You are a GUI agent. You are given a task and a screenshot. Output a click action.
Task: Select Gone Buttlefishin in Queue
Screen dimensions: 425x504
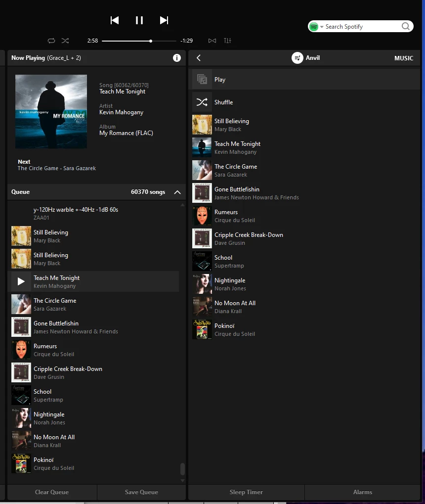93,327
